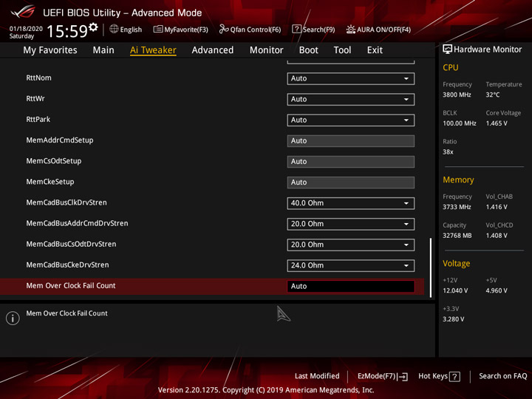Click the CPU frequency 3800 MHz value

(457, 95)
